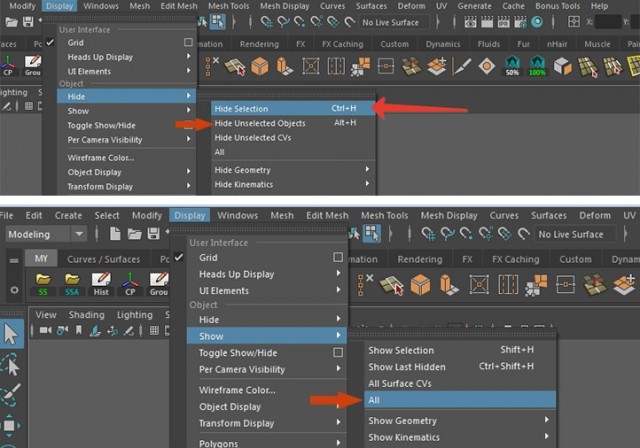Image resolution: width=640 pixels, height=448 pixels.
Task: Click the select camera icon in panel toolbar
Action: (x=46, y=330)
